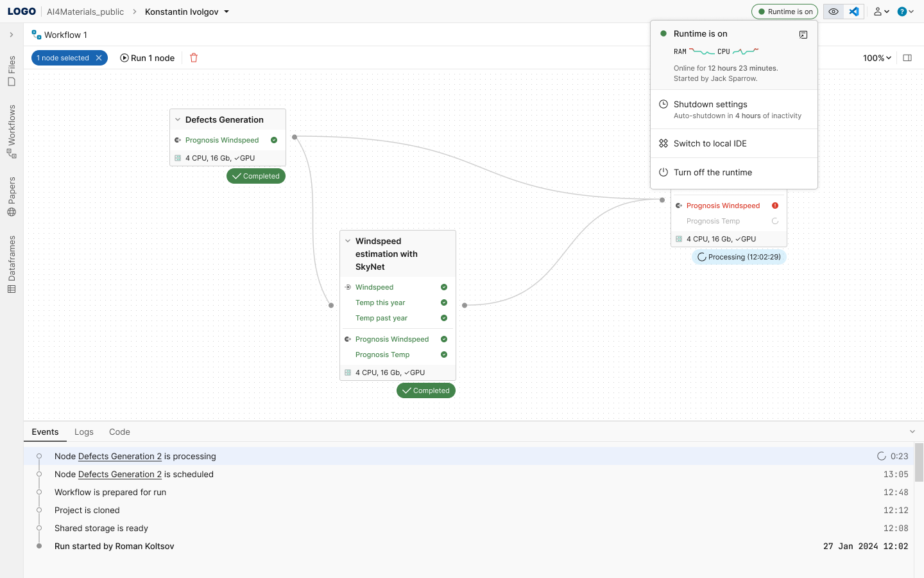Screen dimensions: 924x578
Task: Open the Files sidebar panel
Action: coord(12,71)
